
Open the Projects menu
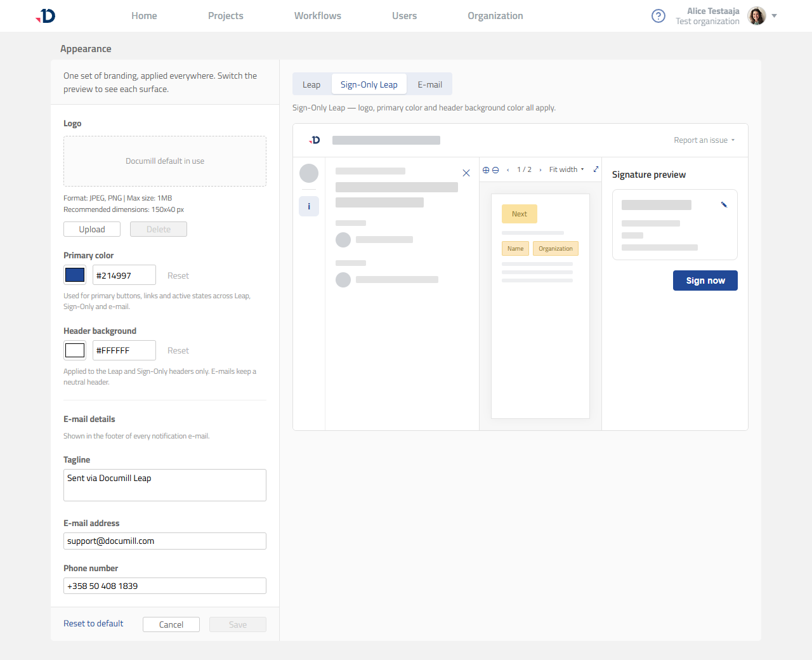point(225,16)
